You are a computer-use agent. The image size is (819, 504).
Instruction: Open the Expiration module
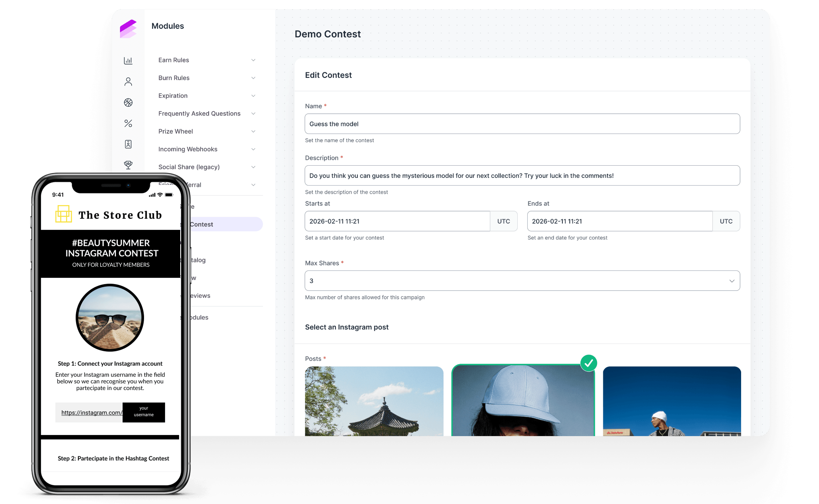point(173,96)
